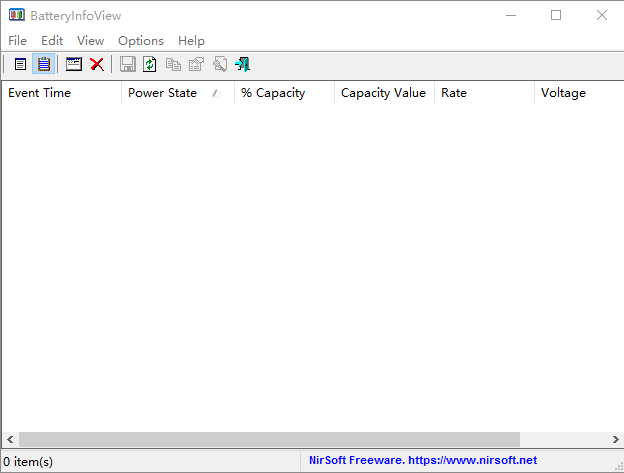This screenshot has width=624, height=473.
Task: Expand the Options menu
Action: pos(140,41)
